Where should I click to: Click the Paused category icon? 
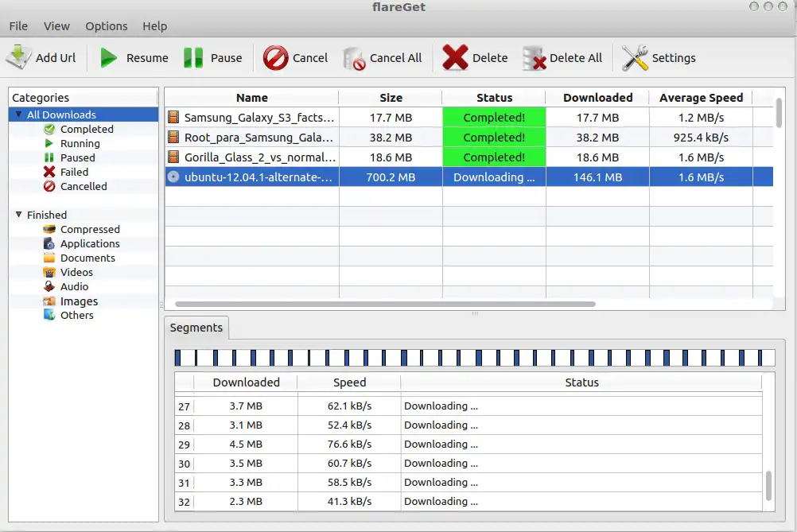(49, 157)
